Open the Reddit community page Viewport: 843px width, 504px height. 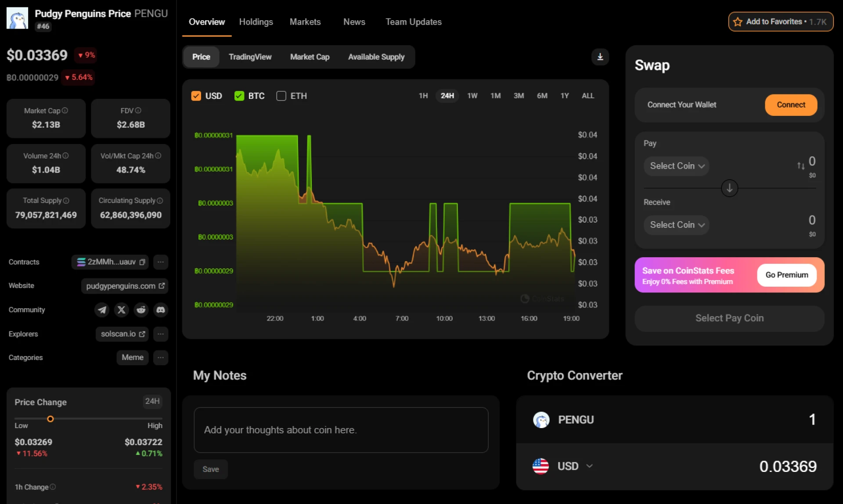[140, 310]
